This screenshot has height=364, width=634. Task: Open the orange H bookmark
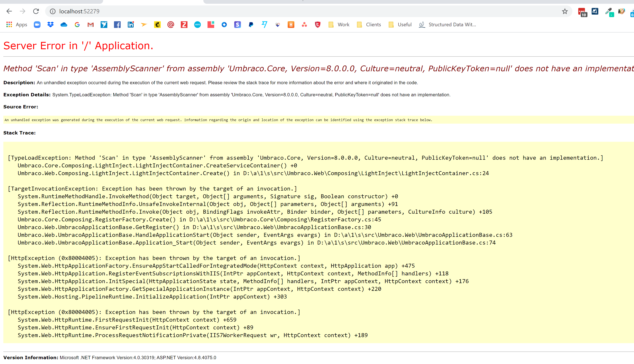pyautogui.click(x=291, y=25)
